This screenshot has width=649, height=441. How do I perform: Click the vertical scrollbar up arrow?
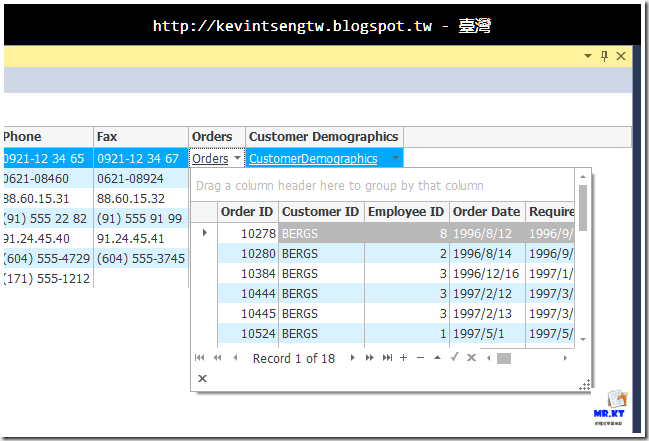583,177
